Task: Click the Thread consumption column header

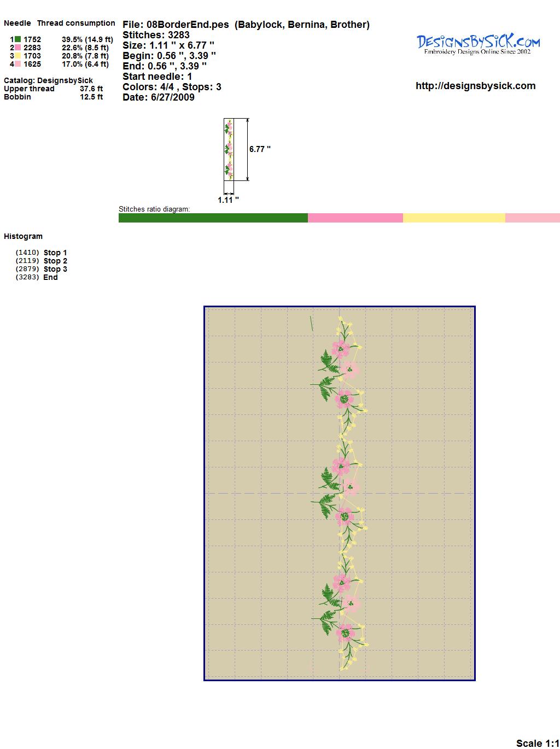Action: (x=76, y=23)
